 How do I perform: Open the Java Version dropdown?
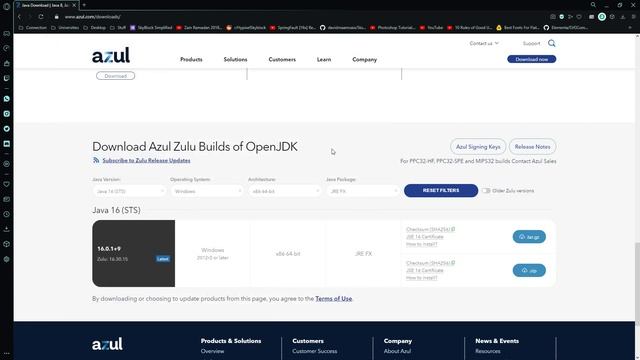pos(129,191)
